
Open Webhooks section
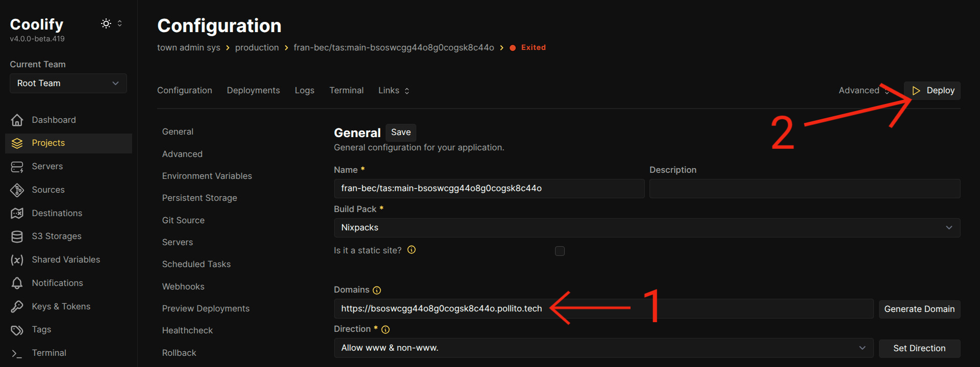(183, 286)
